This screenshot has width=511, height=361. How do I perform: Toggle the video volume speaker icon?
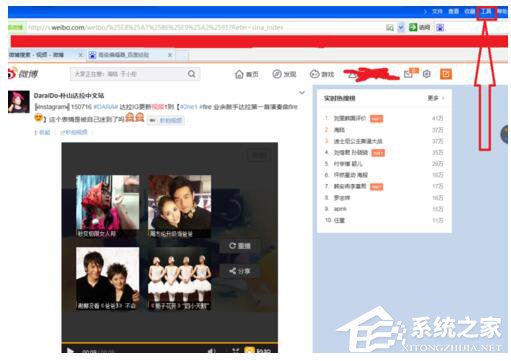[211, 350]
